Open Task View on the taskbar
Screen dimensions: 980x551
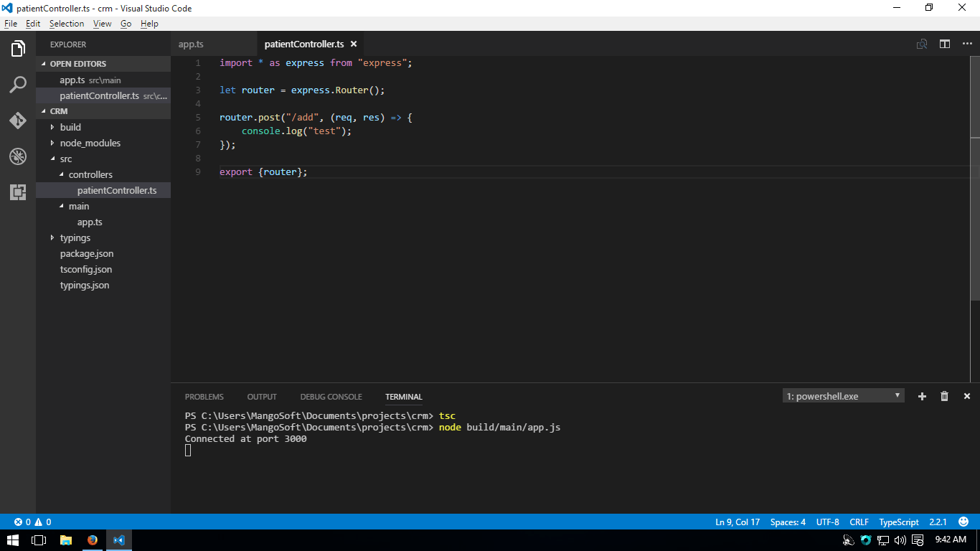(x=39, y=540)
